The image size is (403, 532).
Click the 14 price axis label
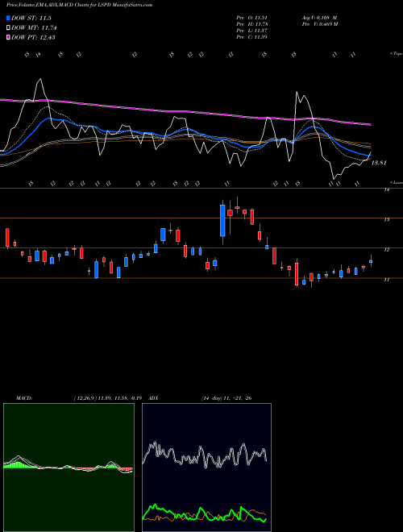click(386, 190)
